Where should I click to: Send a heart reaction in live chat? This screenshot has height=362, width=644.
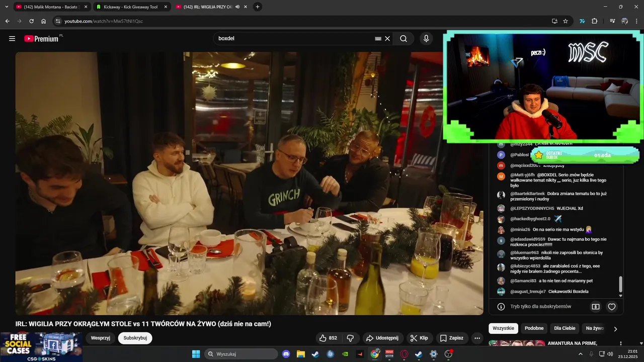click(612, 306)
